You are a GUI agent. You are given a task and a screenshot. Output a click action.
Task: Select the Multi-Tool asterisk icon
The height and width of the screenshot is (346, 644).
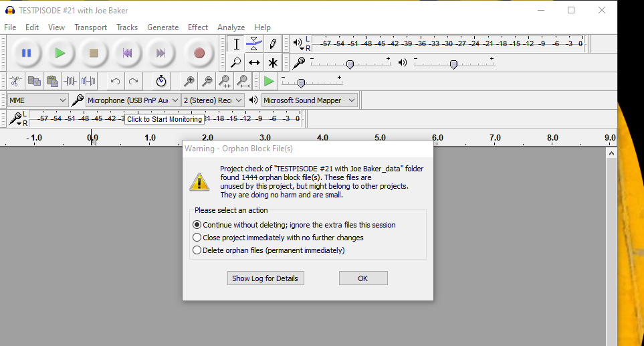coord(272,62)
